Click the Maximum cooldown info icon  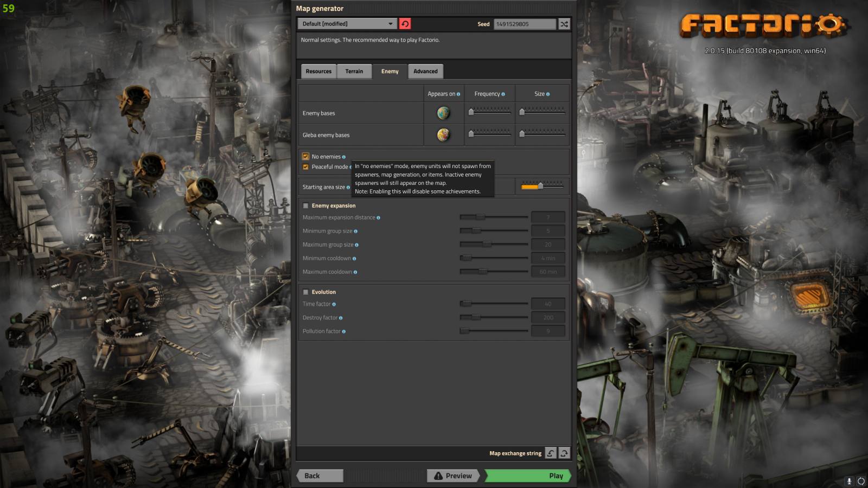point(355,272)
